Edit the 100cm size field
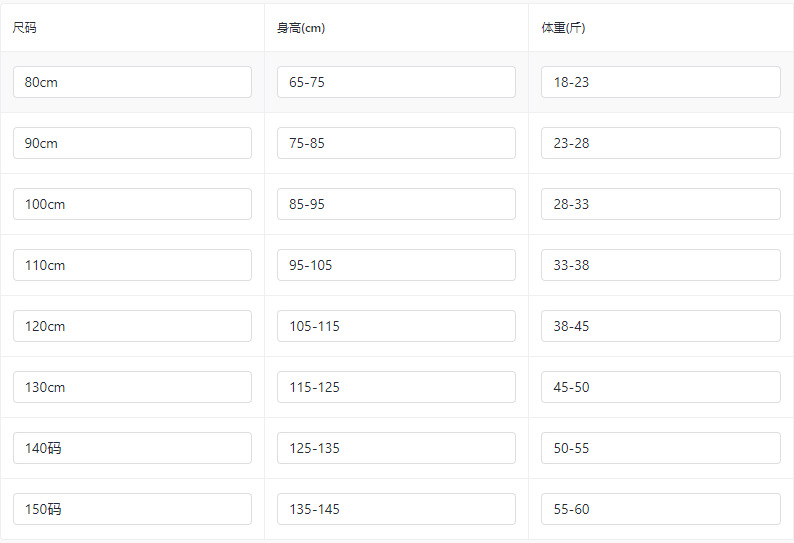This screenshot has height=543, width=794. pyautogui.click(x=132, y=204)
